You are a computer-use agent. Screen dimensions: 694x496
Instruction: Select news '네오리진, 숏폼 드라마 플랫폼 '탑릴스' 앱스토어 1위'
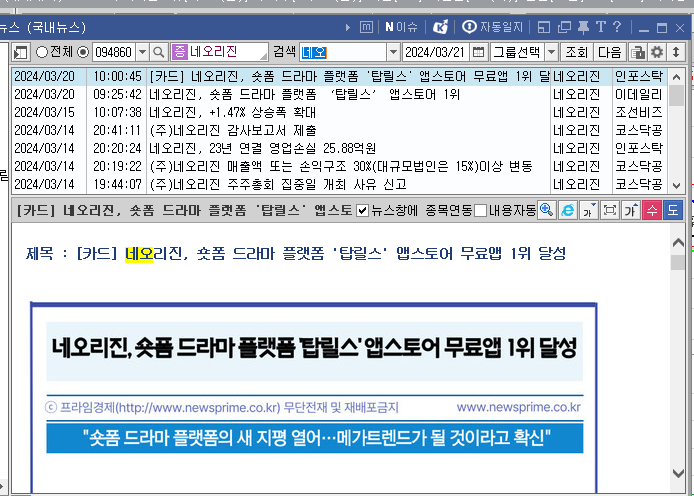click(x=339, y=95)
